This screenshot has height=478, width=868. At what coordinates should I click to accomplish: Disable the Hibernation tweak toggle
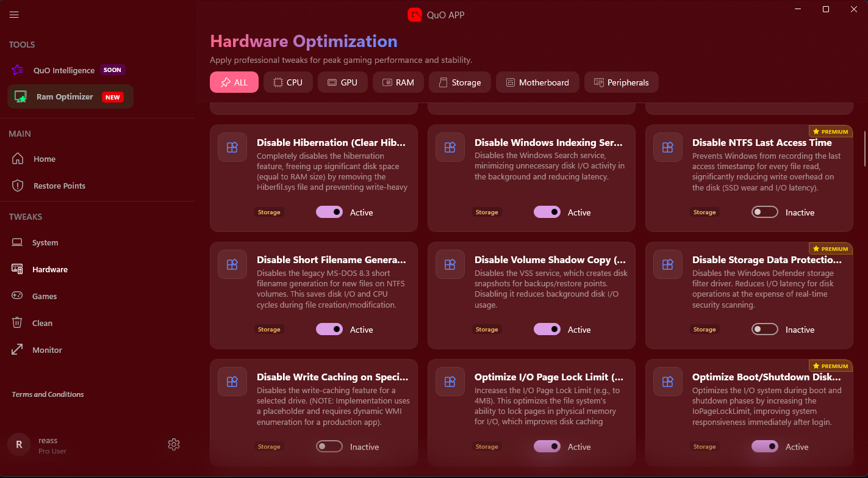click(x=329, y=212)
